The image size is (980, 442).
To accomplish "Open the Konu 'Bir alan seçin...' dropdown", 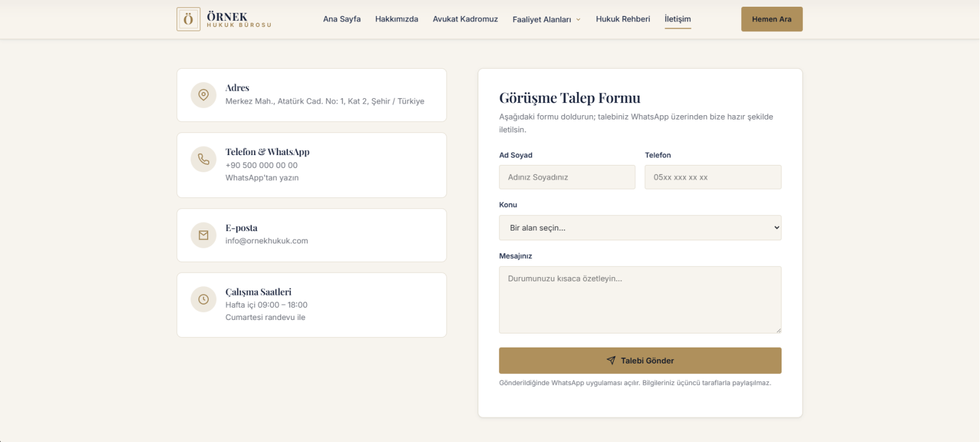I will pyautogui.click(x=640, y=227).
